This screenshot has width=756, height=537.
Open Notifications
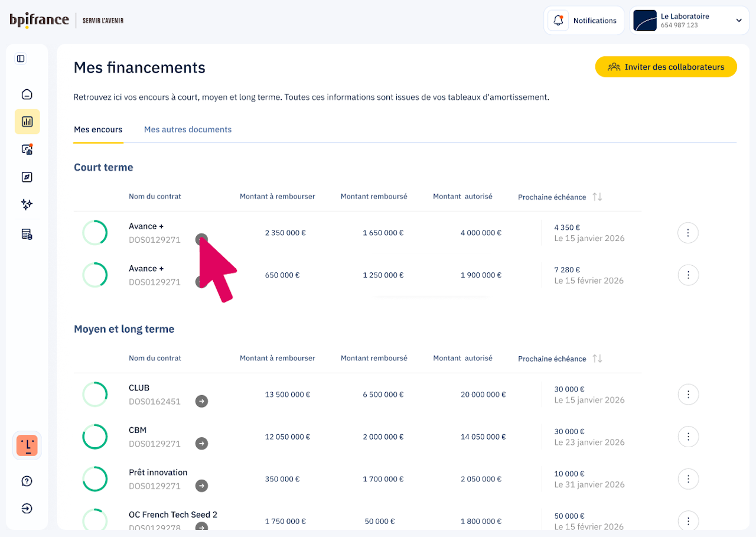(x=584, y=21)
